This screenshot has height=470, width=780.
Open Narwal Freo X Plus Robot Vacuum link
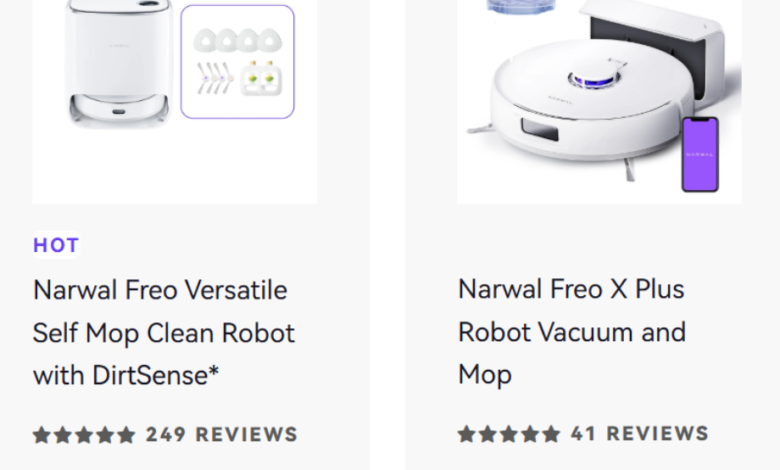click(x=572, y=331)
